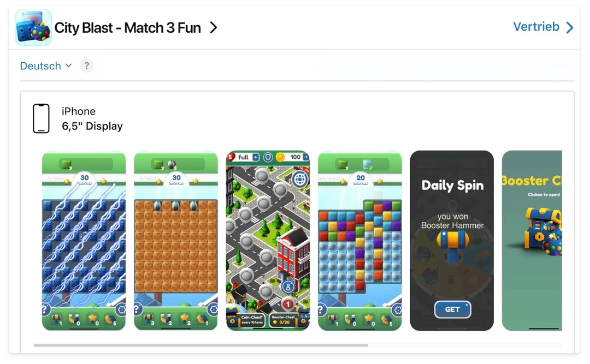This screenshot has width=590, height=364.
Task: Select the city map screenshot
Action: (268, 241)
